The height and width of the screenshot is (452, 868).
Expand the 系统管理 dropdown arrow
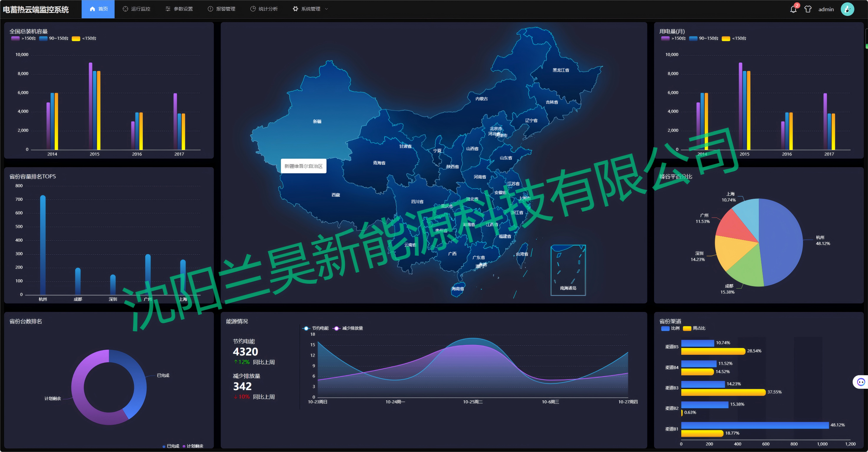(327, 9)
